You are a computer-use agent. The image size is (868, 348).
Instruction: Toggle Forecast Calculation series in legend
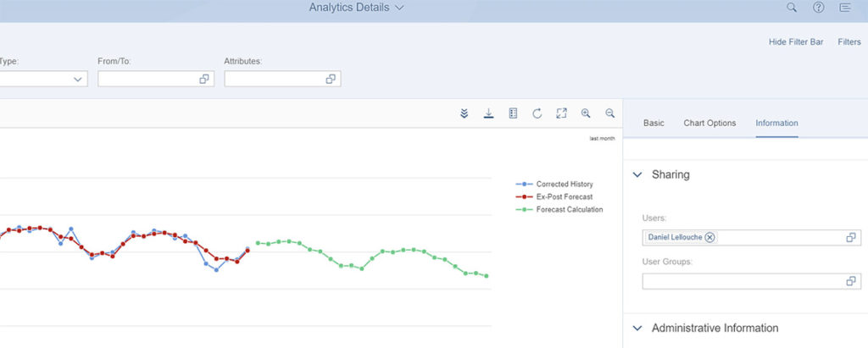(569, 209)
